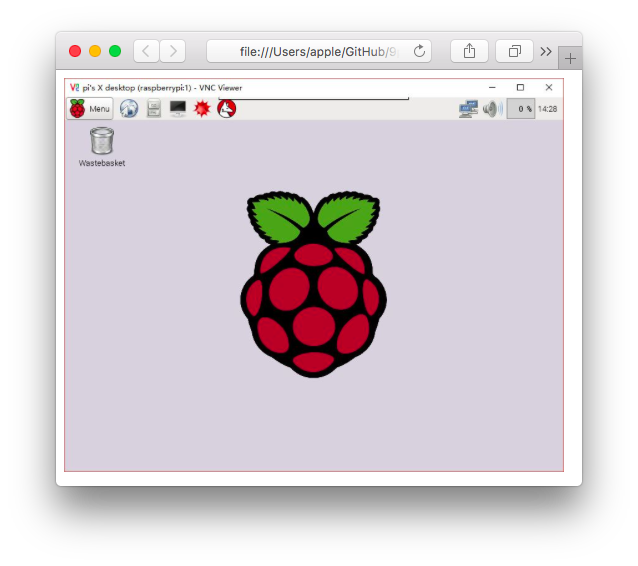Open the terminal monitor icon
This screenshot has height=566, width=638.
[x=178, y=109]
